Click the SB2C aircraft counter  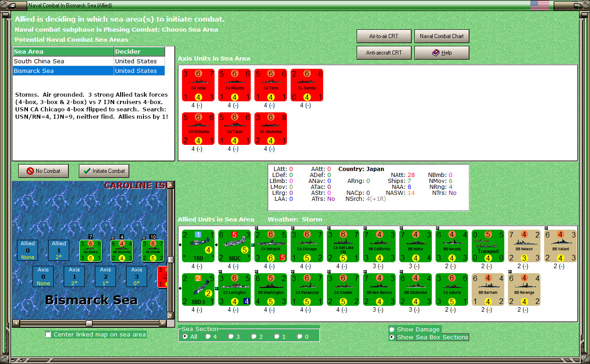pyautogui.click(x=234, y=246)
